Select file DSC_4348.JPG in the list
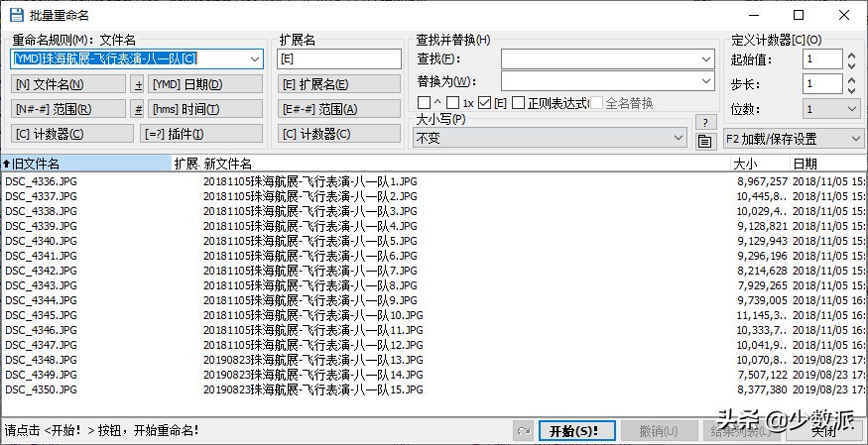This screenshot has height=445, width=868. 42,360
